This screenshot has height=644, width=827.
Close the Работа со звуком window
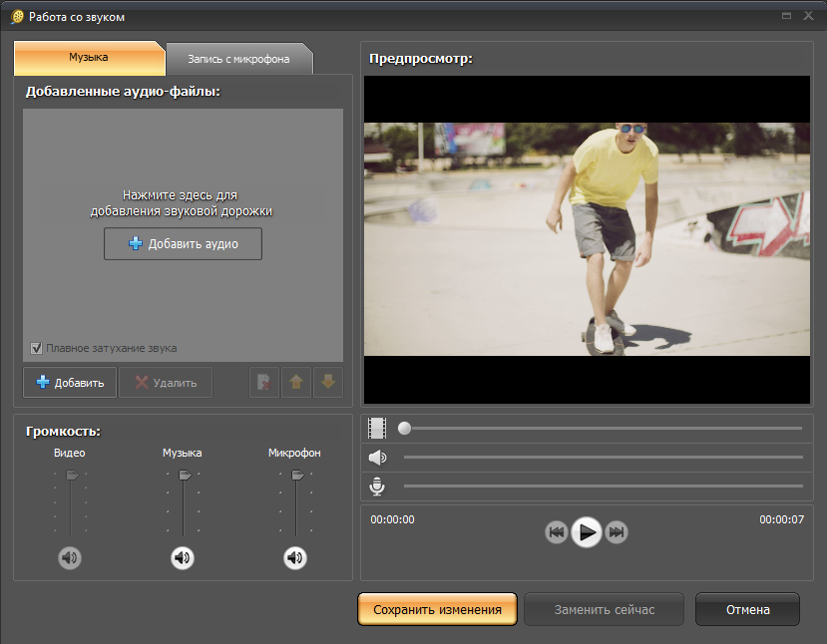point(808,16)
